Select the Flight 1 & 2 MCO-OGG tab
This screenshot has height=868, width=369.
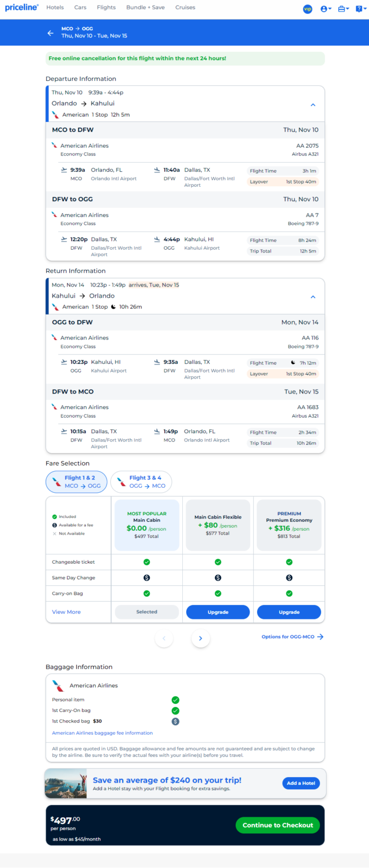click(x=77, y=482)
